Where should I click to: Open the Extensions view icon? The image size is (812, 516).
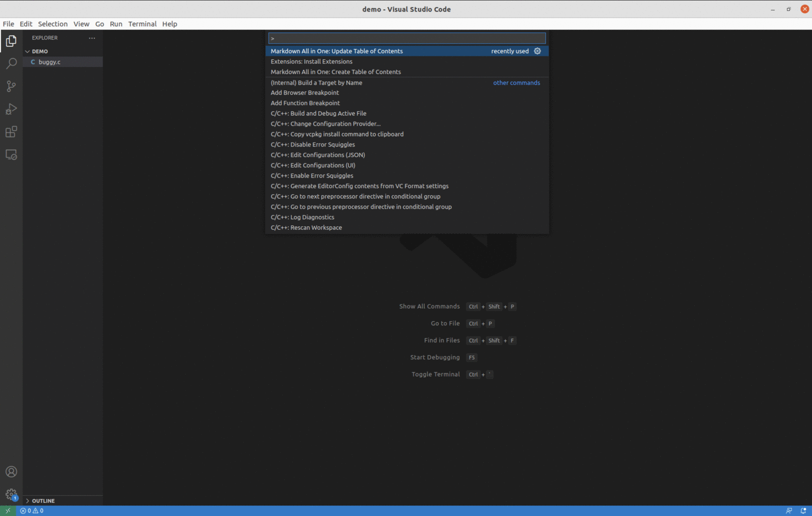click(x=11, y=132)
